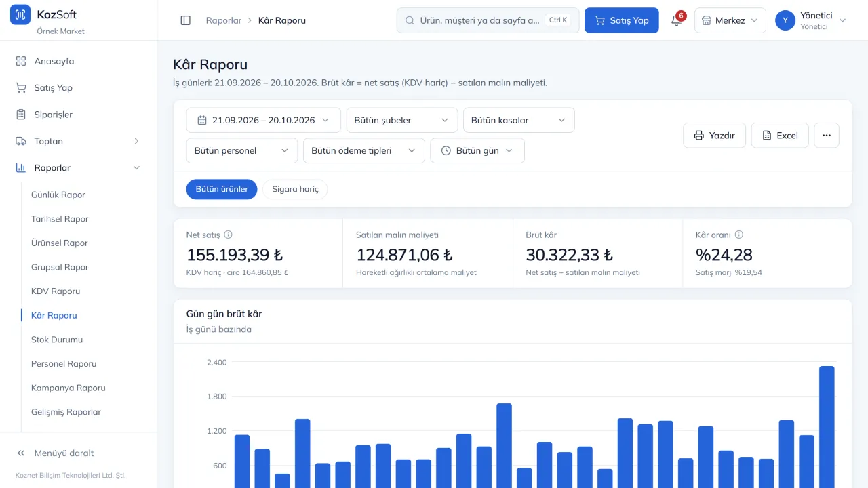868x488 pixels.
Task: Click the Toptan truck icon
Action: (21, 141)
